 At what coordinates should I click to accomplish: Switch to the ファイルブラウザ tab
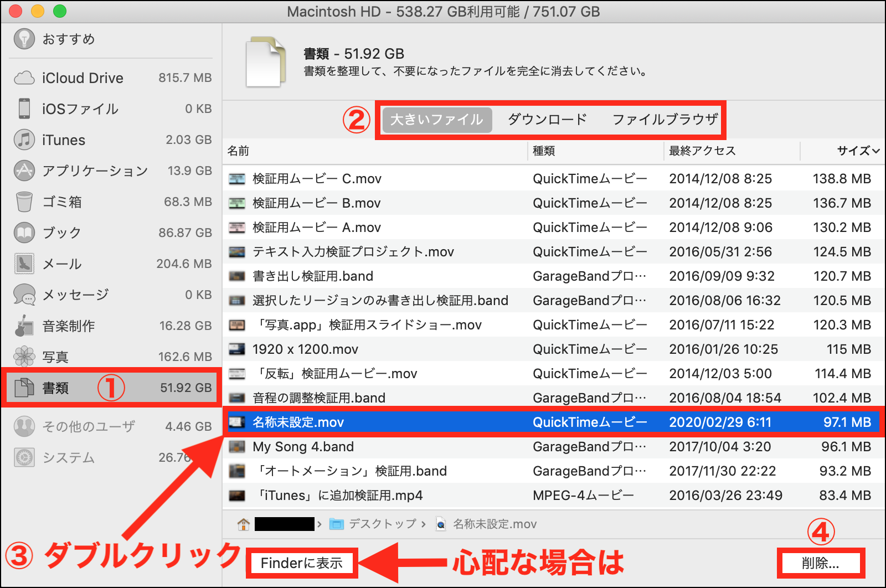[665, 120]
